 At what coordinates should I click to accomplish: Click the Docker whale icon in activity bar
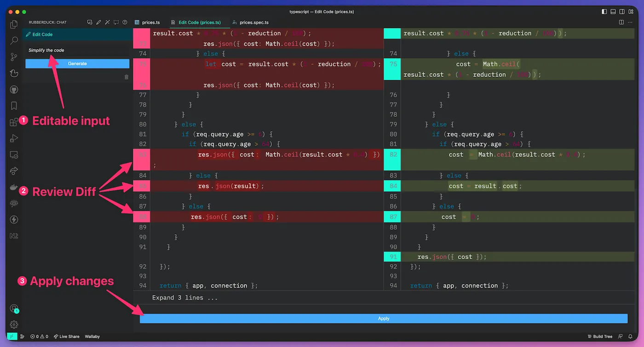[x=14, y=187]
